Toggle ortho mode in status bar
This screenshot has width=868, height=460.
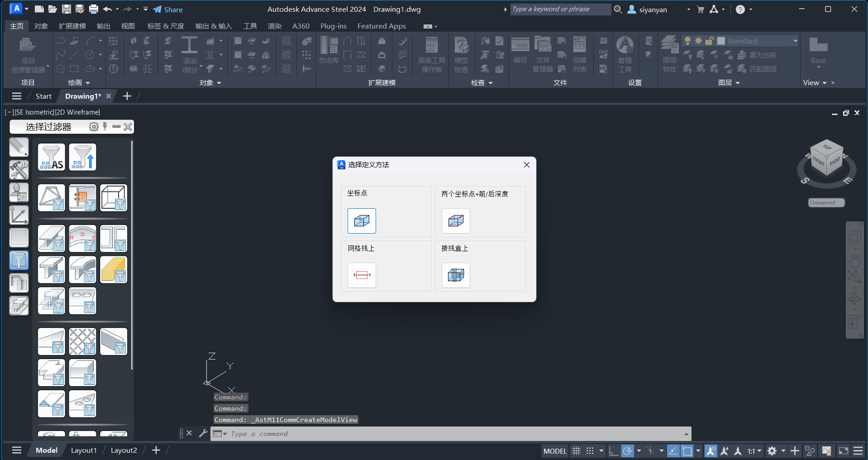[x=614, y=451]
